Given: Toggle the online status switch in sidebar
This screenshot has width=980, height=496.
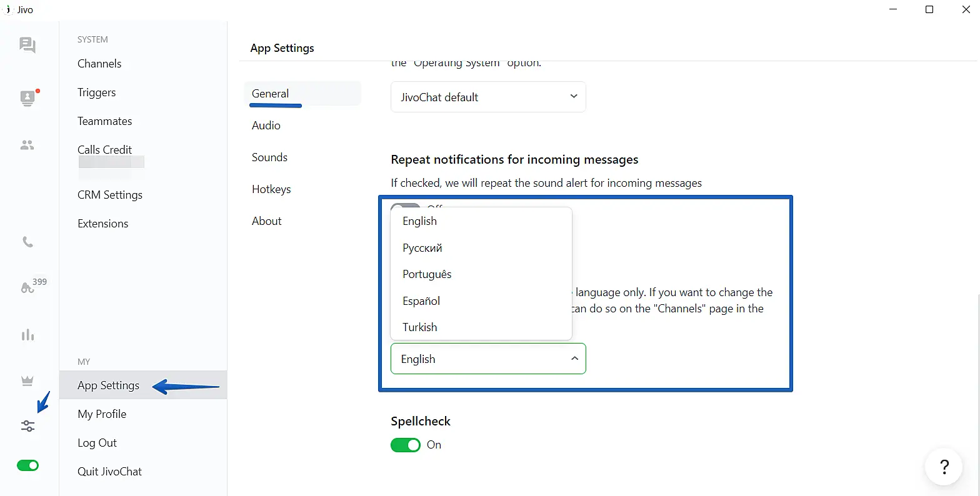Looking at the screenshot, I should pos(27,465).
